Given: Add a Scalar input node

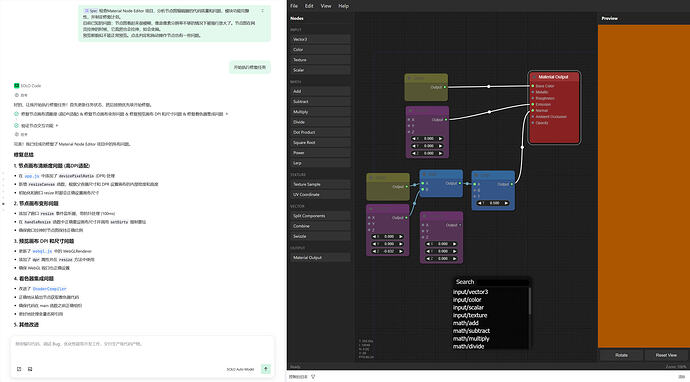Looking at the screenshot, I should click(320, 70).
